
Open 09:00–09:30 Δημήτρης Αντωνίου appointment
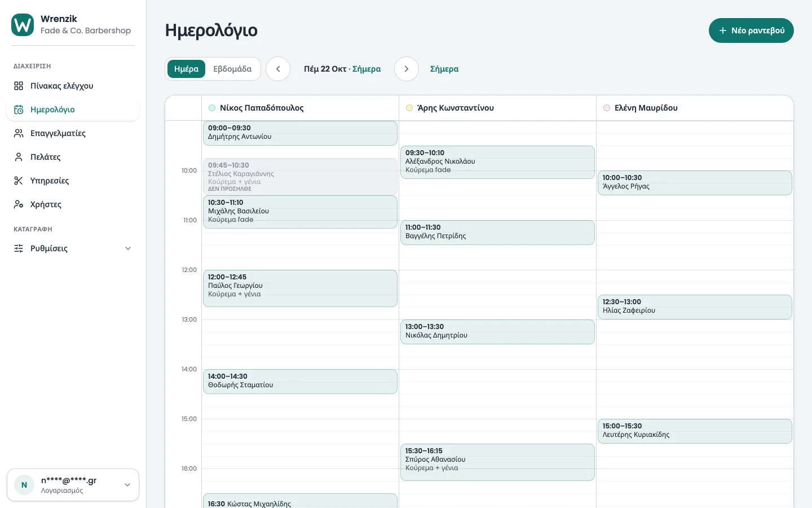click(300, 133)
